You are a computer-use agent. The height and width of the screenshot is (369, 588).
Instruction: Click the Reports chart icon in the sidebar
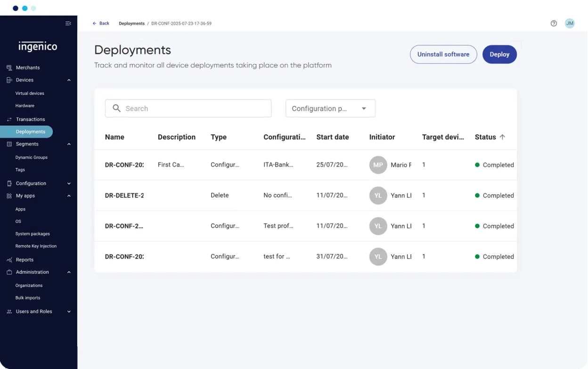pos(9,260)
